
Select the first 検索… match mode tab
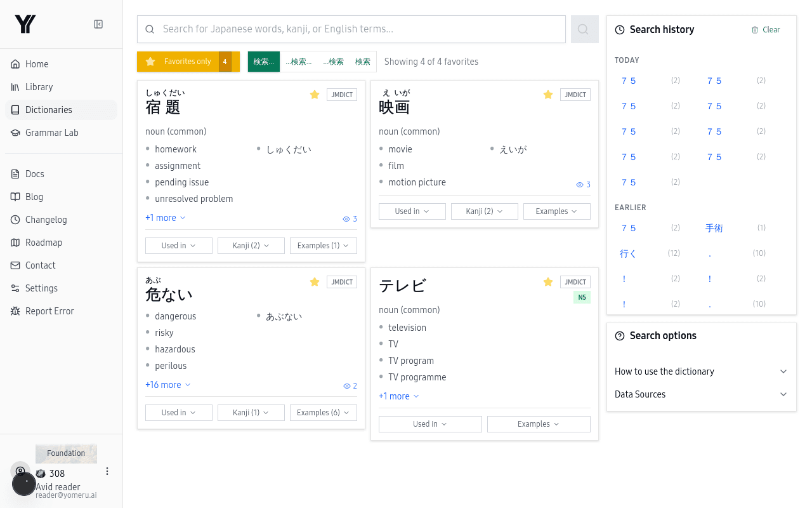click(264, 62)
